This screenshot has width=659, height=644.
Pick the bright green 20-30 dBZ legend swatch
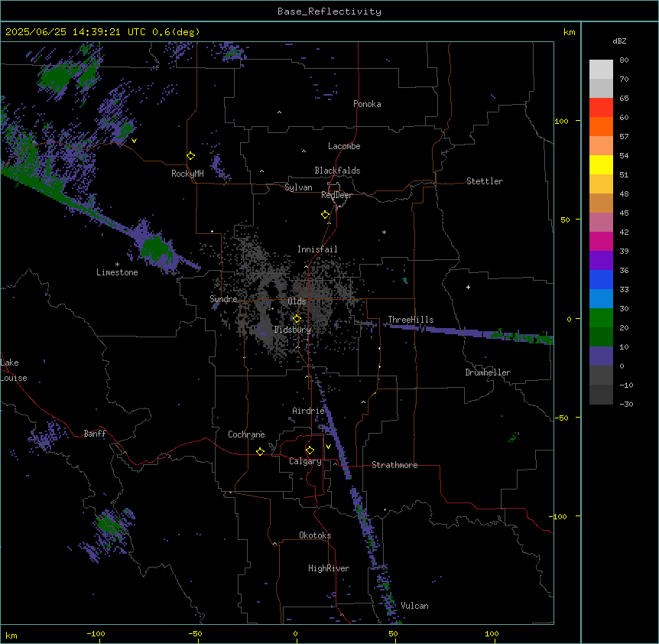(601, 318)
